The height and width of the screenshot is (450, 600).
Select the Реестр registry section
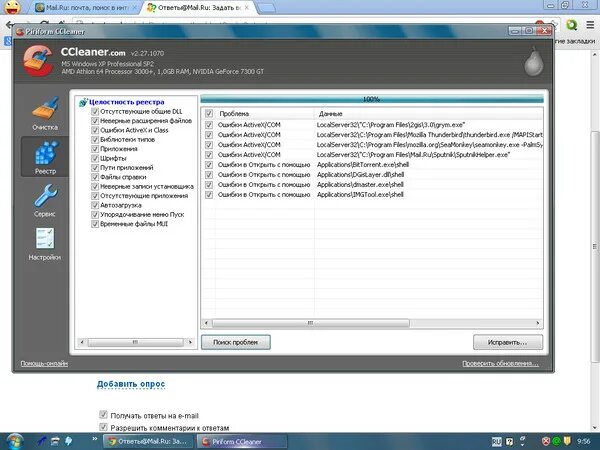[x=45, y=157]
